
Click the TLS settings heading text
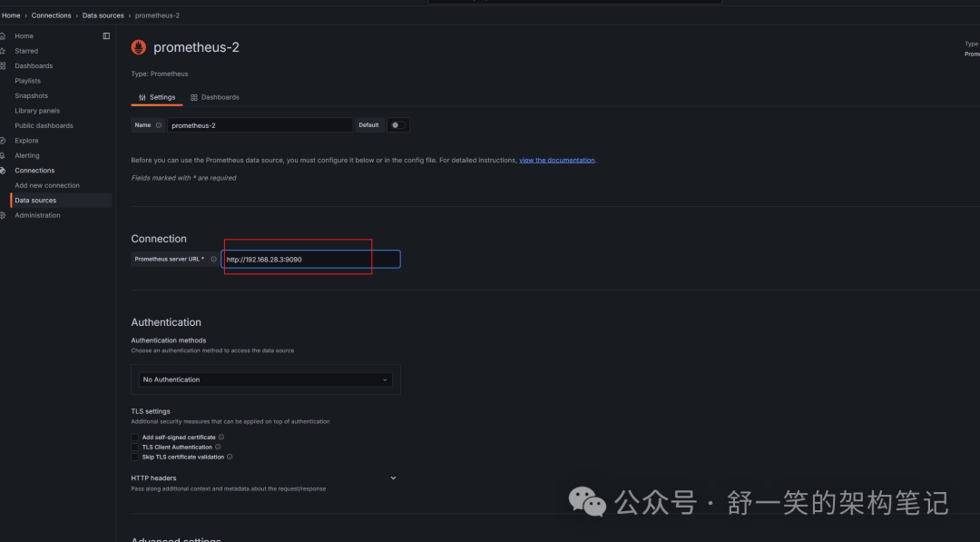pos(151,411)
